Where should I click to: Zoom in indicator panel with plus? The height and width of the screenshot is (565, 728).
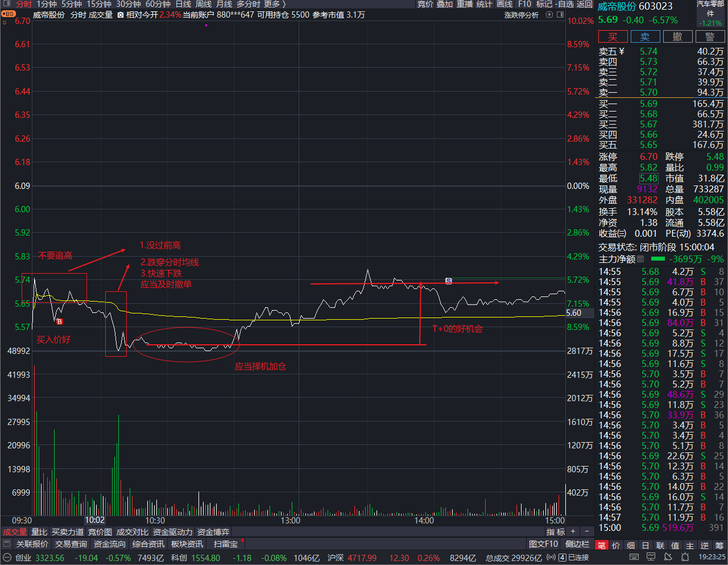pos(573,531)
